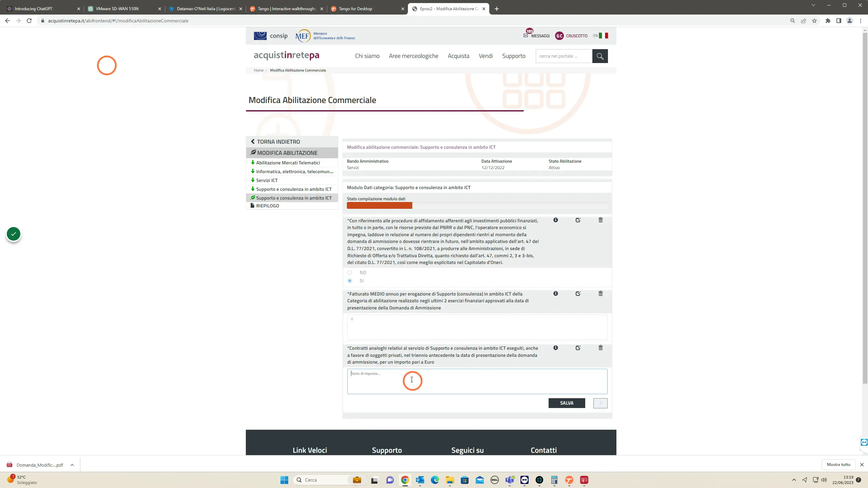Open Acquista menu
Image resolution: width=868 pixels, height=488 pixels.
coord(458,56)
